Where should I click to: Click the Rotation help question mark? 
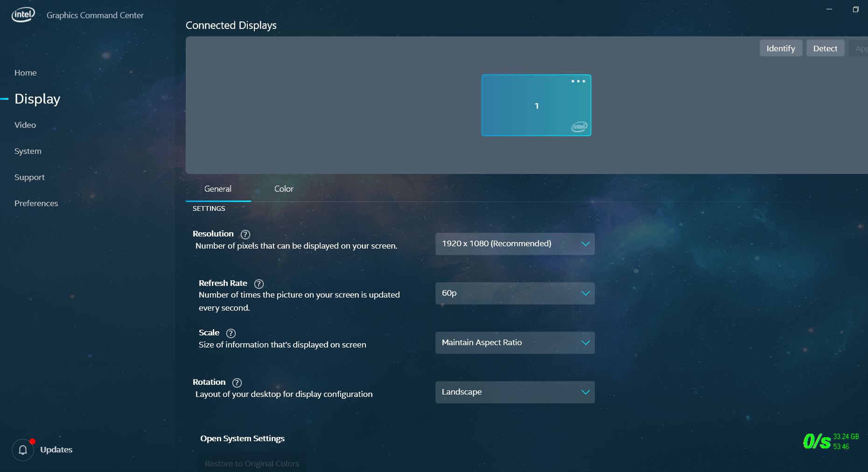237,382
